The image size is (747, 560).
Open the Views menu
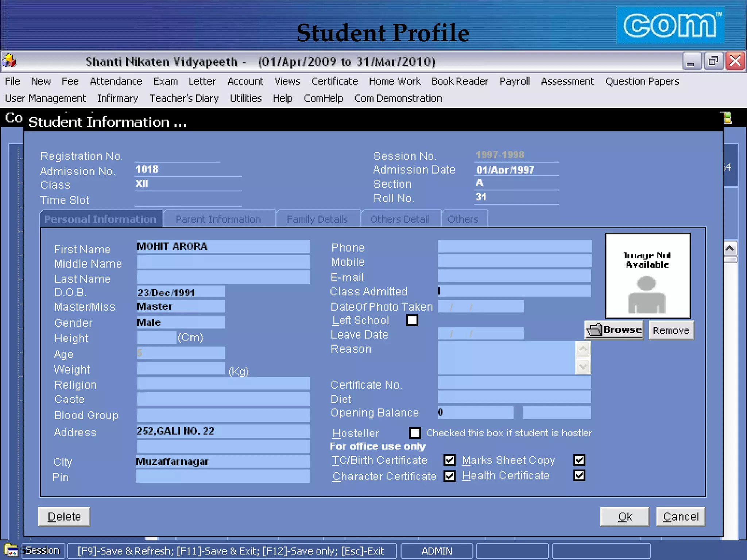[287, 81]
